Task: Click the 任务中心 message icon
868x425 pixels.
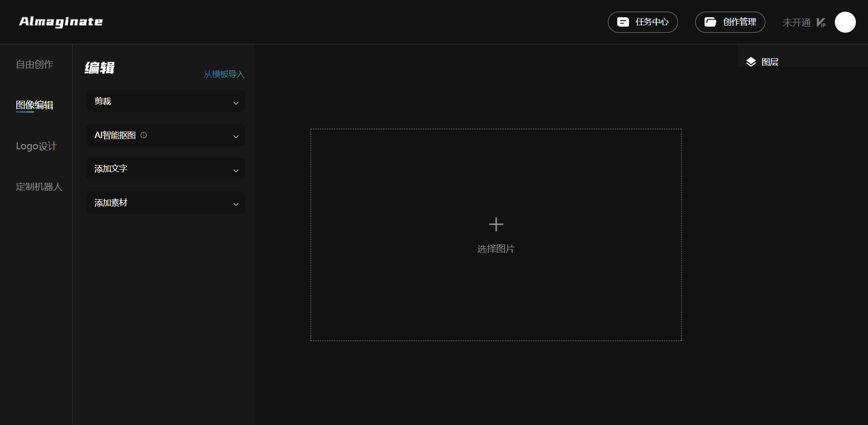Action: point(623,22)
